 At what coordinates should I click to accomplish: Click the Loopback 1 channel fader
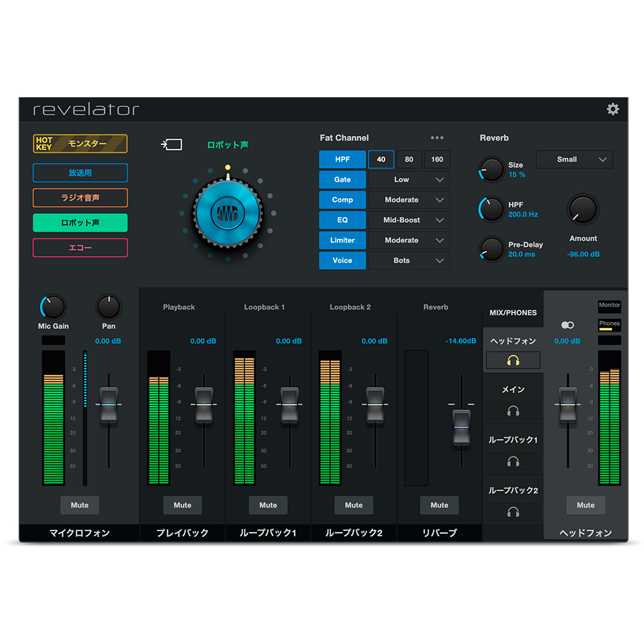point(290,405)
